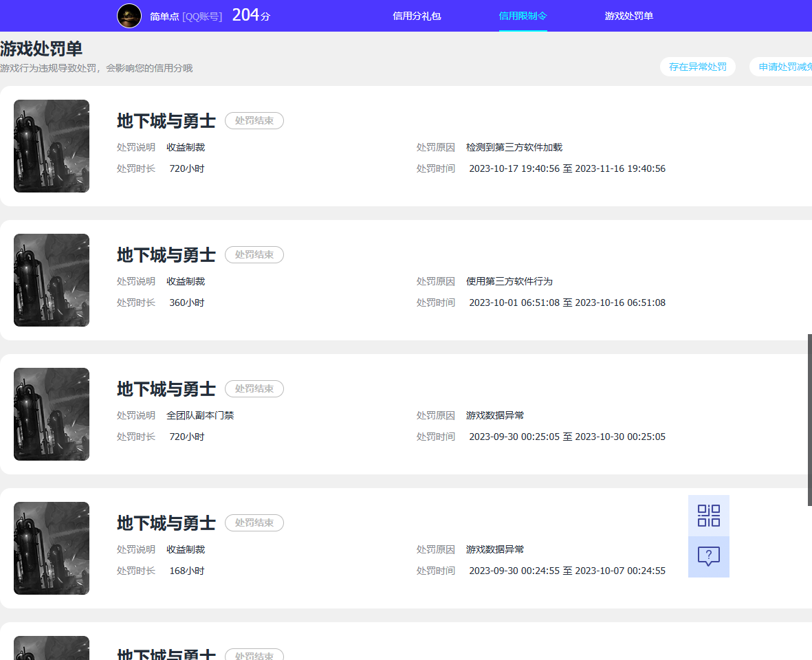Click the 204分 credit score
812x660 pixels.
coord(251,15)
